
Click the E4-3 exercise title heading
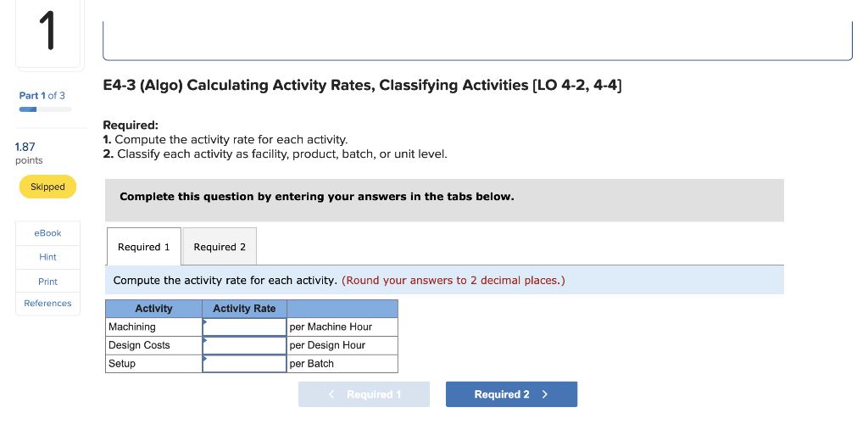[x=362, y=86]
